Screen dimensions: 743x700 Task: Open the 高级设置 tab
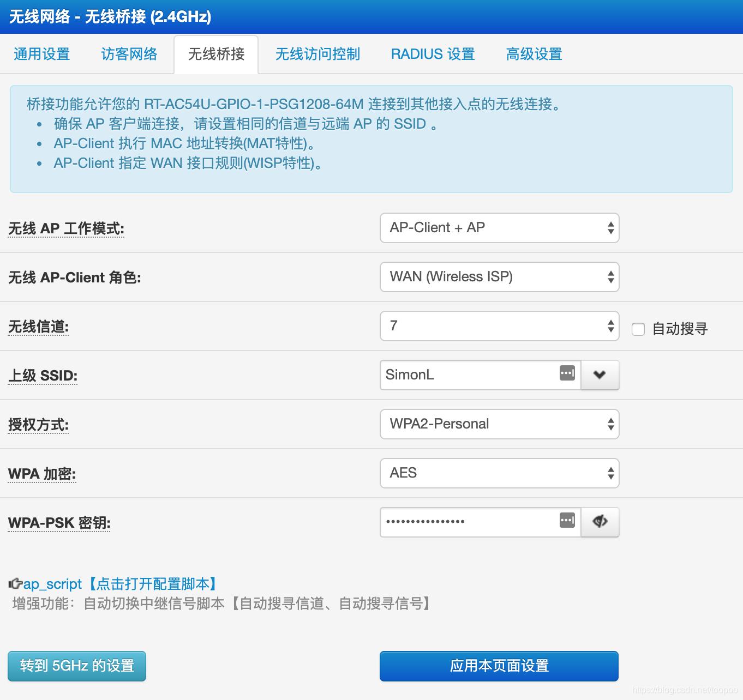coord(534,54)
